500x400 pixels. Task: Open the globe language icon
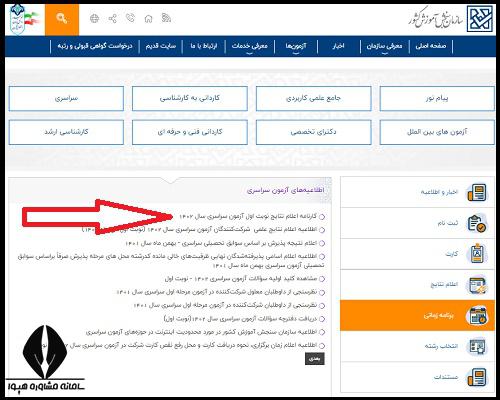pyautogui.click(x=95, y=18)
